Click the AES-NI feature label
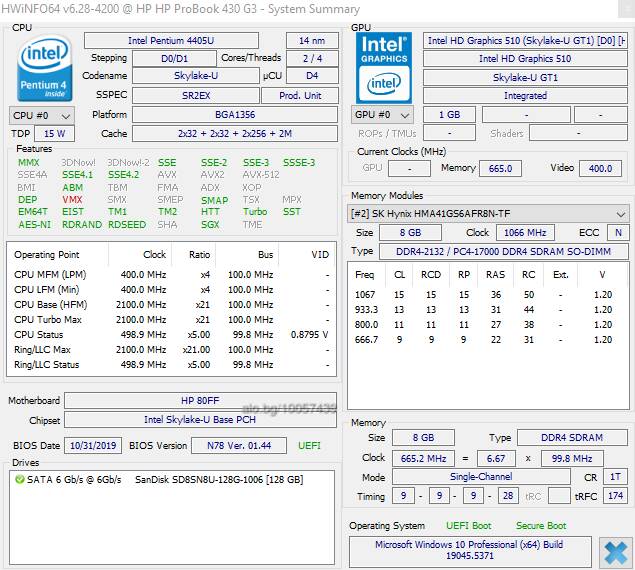 pos(35,224)
